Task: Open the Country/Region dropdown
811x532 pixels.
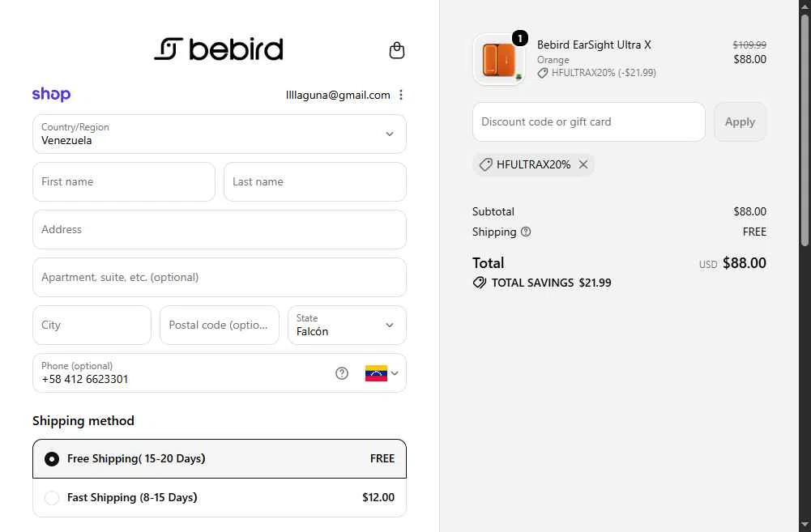Action: point(220,134)
